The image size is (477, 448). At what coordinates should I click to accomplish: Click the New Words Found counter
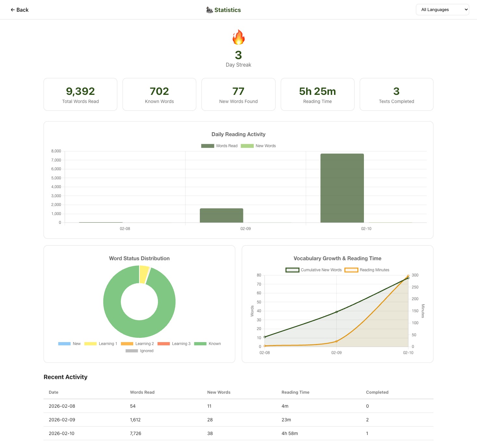(238, 94)
